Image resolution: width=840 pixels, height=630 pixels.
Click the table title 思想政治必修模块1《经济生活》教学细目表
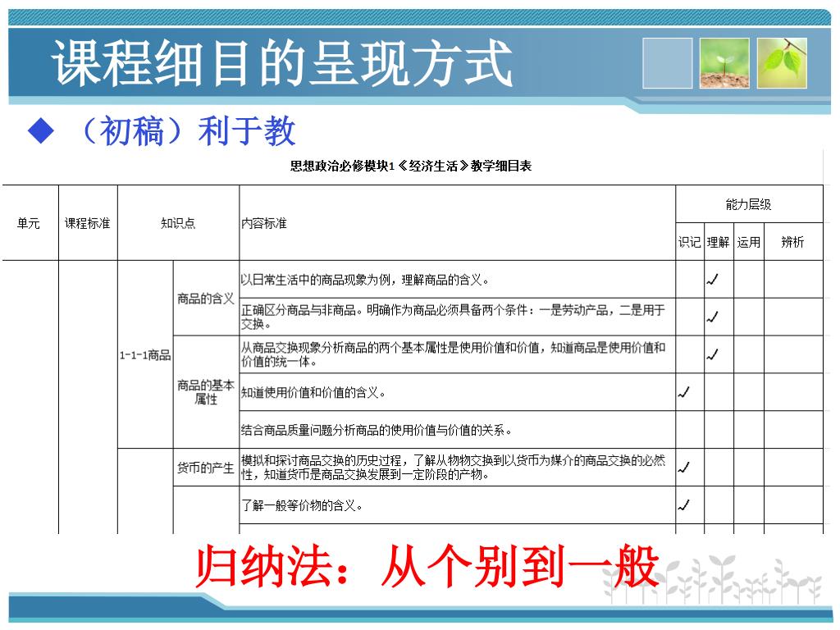pyautogui.click(x=411, y=166)
